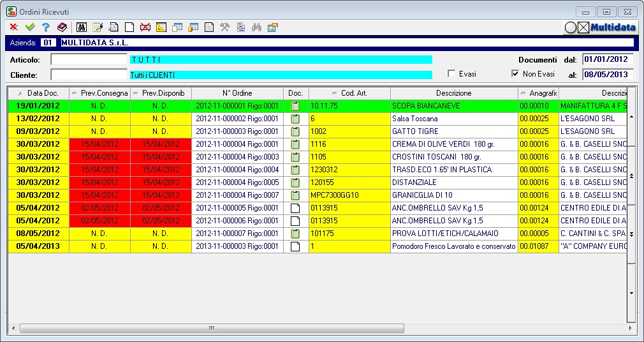644x342 pixels.
Task: Select the CREMA DI OLIVE VERDI description
Action: (x=454, y=144)
